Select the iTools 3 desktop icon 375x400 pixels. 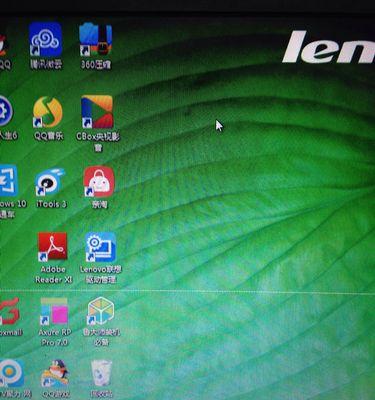pyautogui.click(x=51, y=182)
